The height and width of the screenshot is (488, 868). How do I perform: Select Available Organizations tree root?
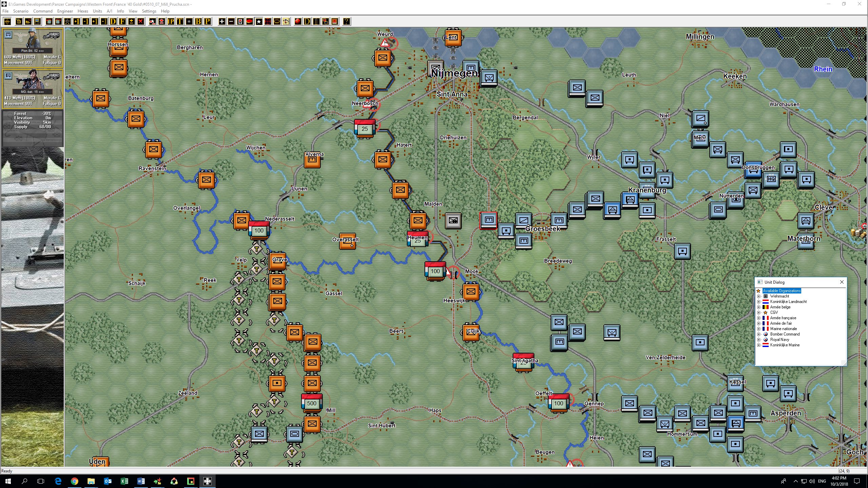[782, 291]
